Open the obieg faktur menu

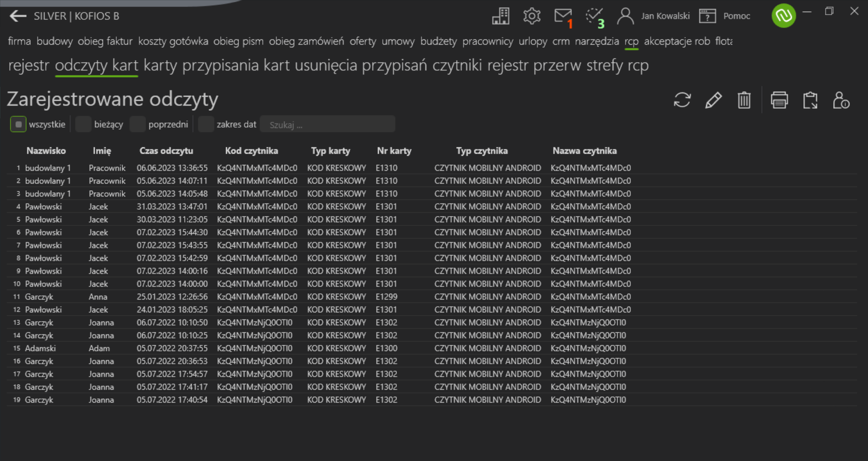pyautogui.click(x=105, y=41)
